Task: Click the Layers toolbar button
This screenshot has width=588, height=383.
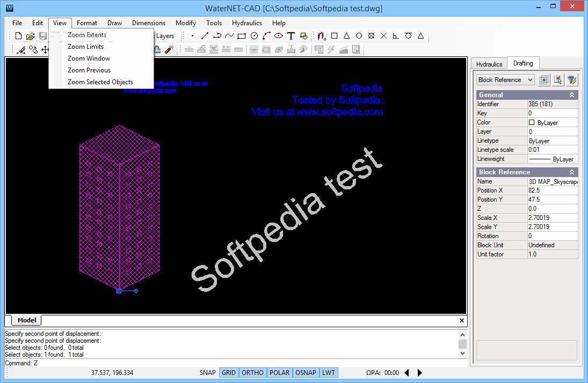Action: click(165, 36)
